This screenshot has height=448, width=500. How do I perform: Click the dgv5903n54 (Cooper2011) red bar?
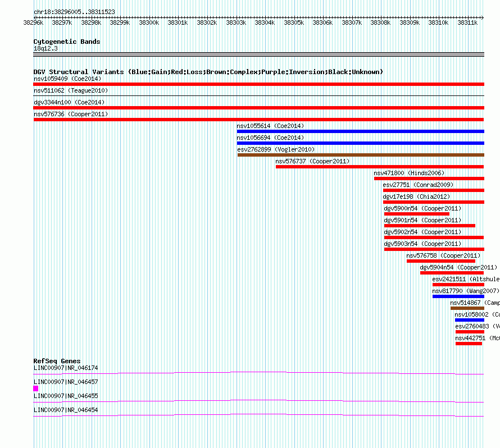(x=434, y=249)
